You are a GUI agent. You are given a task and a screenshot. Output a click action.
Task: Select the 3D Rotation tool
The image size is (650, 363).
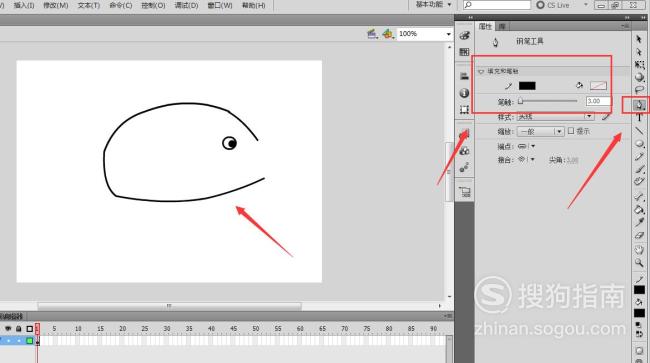[639, 77]
